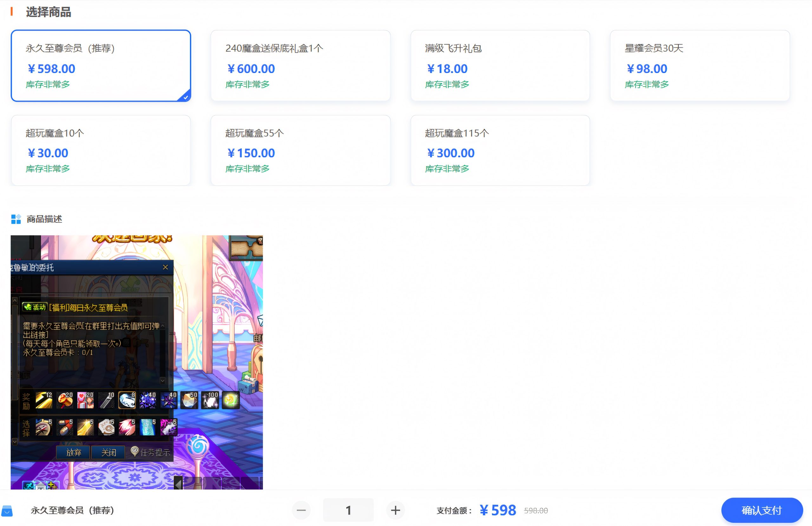
Task: Decrease purchase quantity with minus button
Action: click(301, 510)
